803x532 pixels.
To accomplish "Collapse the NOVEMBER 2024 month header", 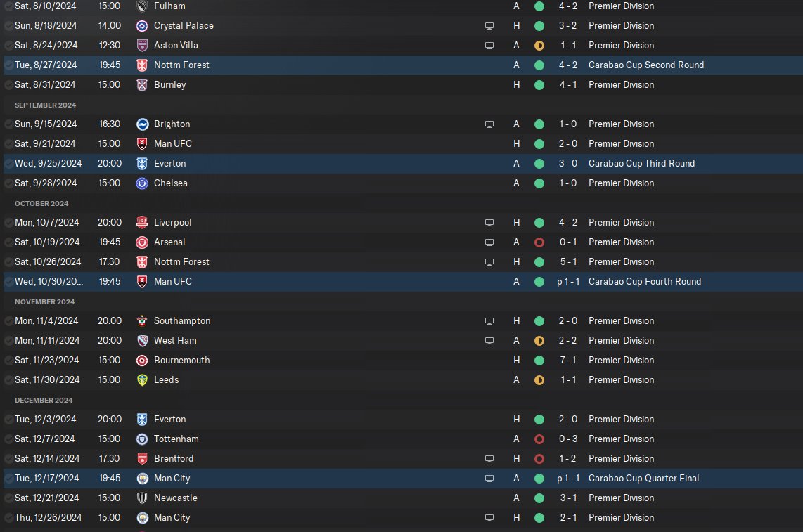I will click(x=44, y=301).
